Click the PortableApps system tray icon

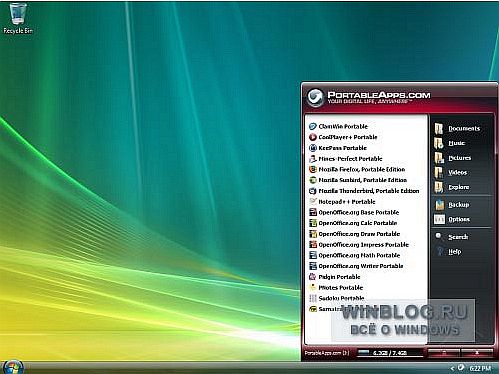(461, 368)
